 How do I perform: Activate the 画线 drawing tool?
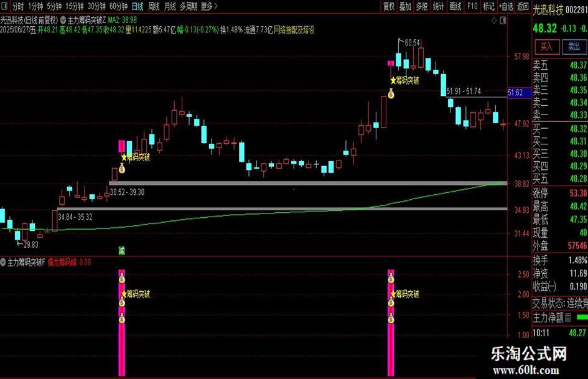click(x=455, y=6)
